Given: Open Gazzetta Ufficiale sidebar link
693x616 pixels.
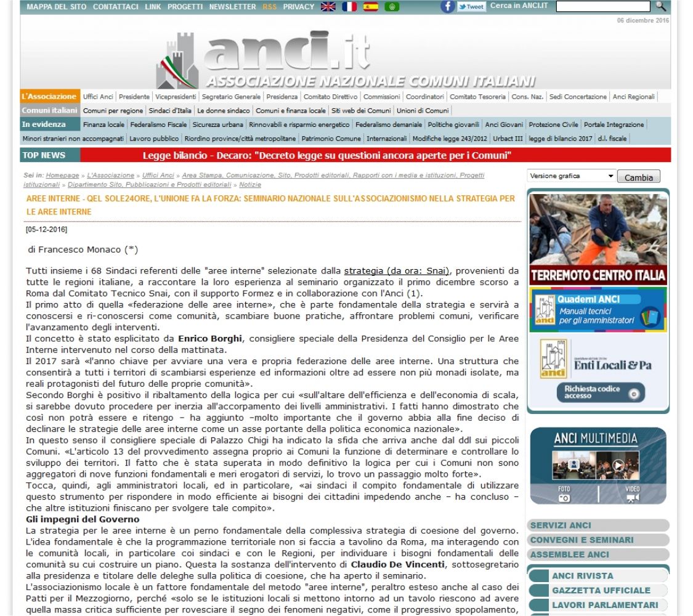Looking at the screenshot, I should coord(598,590).
